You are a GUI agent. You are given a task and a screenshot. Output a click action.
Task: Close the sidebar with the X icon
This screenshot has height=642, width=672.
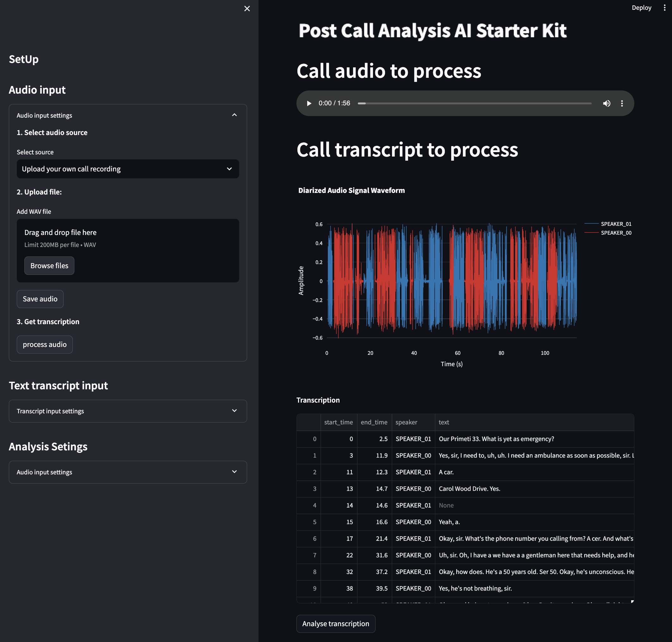point(247,9)
